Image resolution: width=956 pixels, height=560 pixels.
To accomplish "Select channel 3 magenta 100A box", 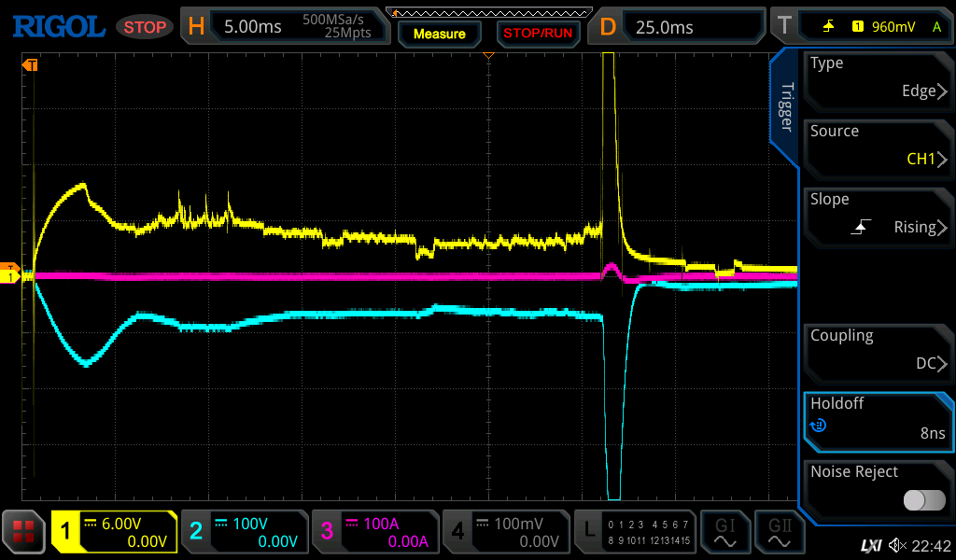I will point(375,532).
